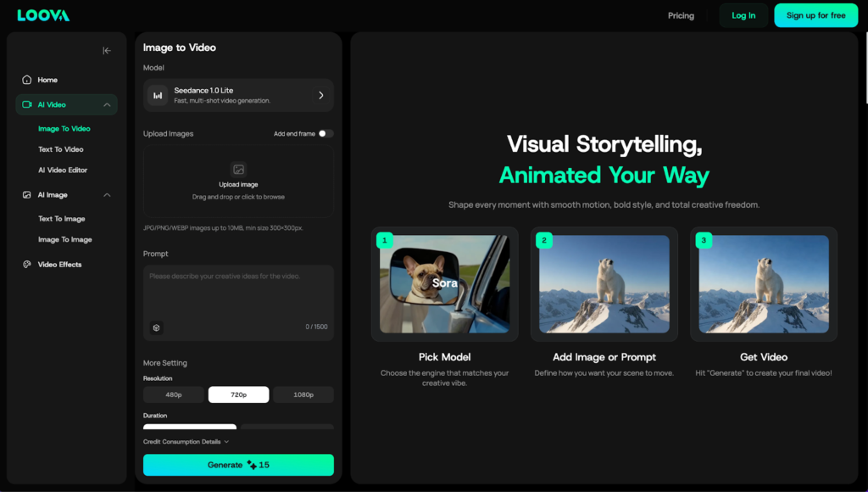Click the AI Image picture icon

coord(27,195)
